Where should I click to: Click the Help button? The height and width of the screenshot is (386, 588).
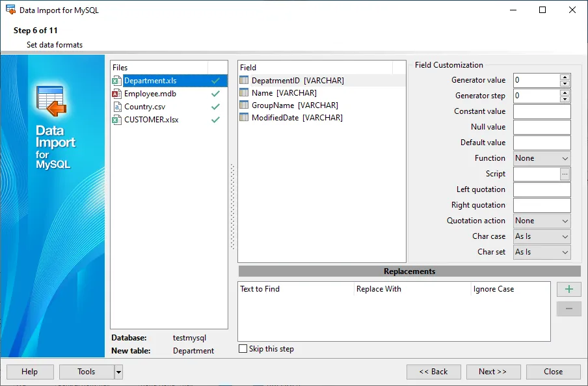[30, 372]
